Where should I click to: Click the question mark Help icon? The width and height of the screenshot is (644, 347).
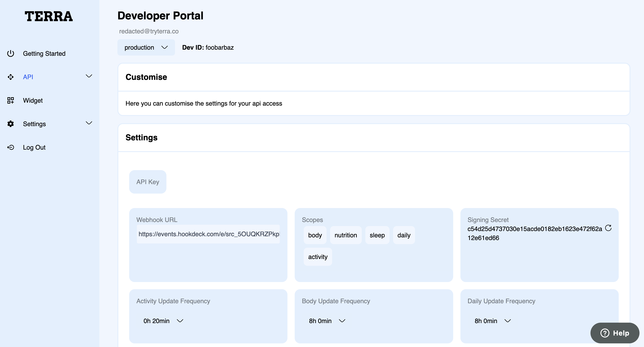(x=605, y=333)
